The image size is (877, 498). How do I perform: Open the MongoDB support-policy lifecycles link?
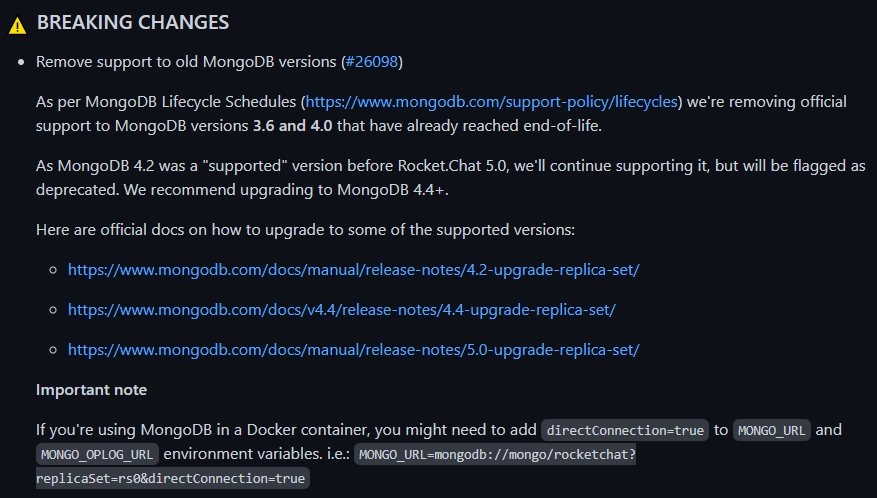point(492,102)
